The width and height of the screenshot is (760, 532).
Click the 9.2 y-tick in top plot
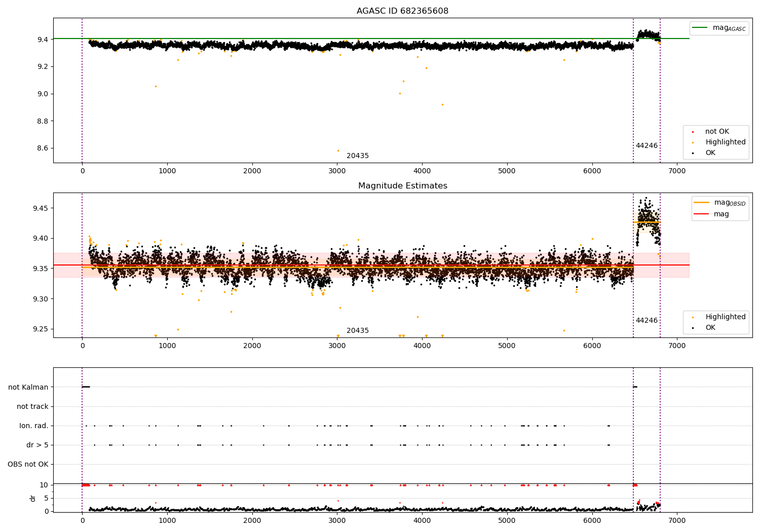click(43, 67)
